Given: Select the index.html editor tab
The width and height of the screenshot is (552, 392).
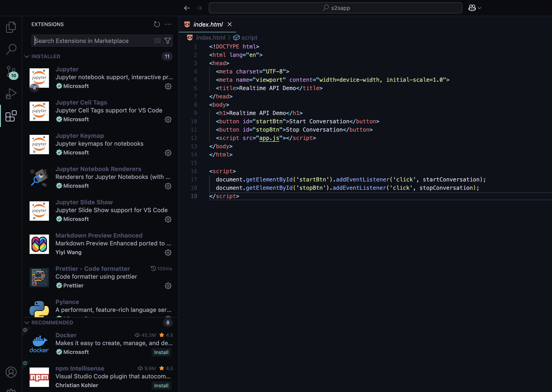Looking at the screenshot, I should pyautogui.click(x=208, y=24).
